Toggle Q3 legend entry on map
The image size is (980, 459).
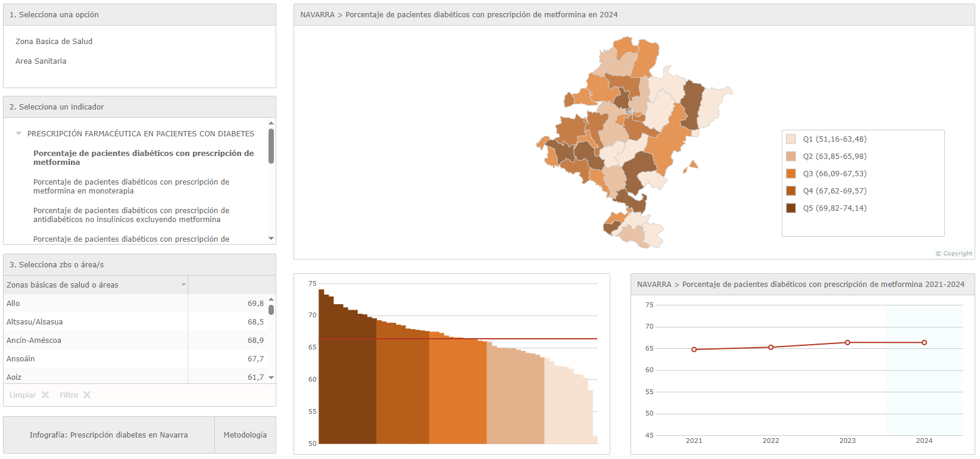834,174
